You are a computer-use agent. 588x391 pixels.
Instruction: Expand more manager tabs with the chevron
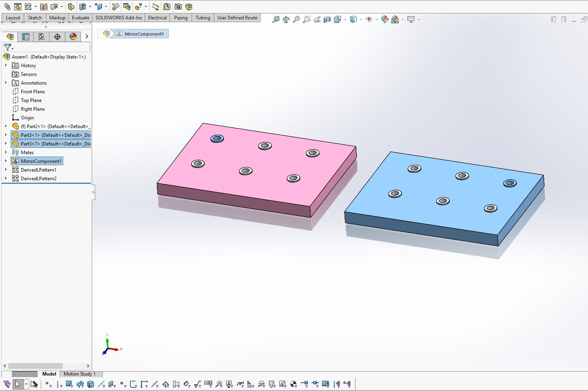point(87,36)
